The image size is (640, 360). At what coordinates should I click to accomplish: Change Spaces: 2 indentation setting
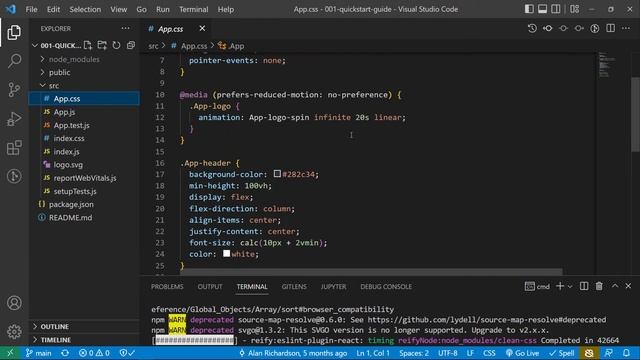(414, 353)
